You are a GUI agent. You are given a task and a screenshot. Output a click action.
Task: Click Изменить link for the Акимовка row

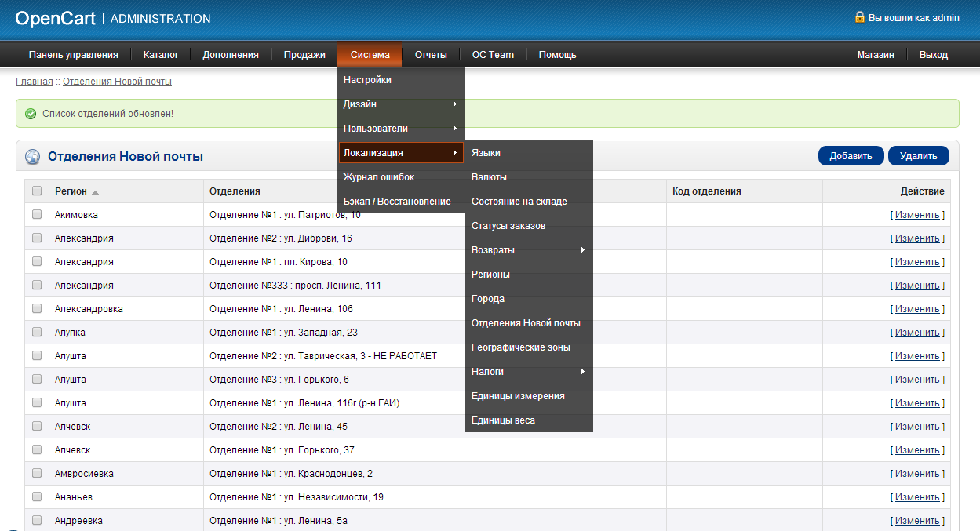pyautogui.click(x=916, y=215)
